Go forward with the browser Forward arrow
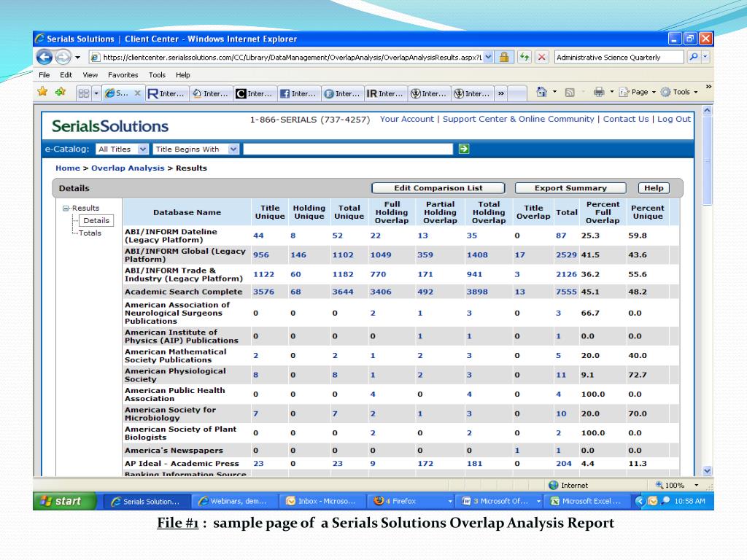This screenshot has width=747, height=560. 63,57
